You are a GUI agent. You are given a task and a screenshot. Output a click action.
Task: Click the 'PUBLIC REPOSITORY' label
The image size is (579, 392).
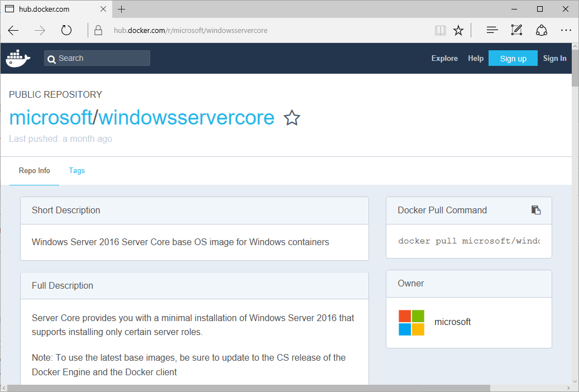tap(55, 94)
